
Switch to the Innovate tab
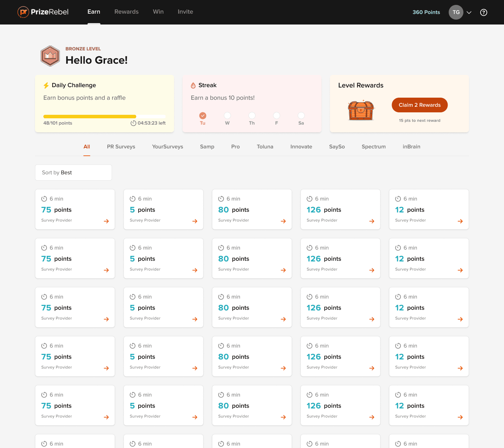(x=301, y=147)
